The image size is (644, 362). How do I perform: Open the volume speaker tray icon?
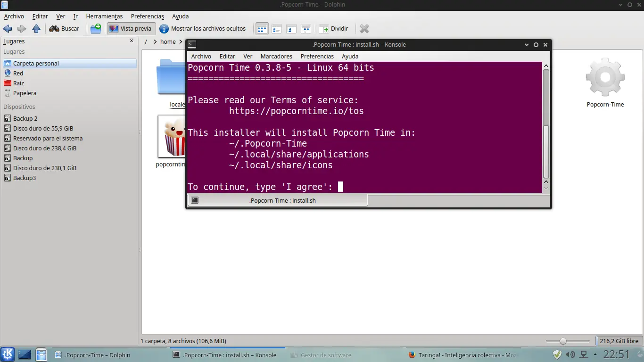(570, 354)
